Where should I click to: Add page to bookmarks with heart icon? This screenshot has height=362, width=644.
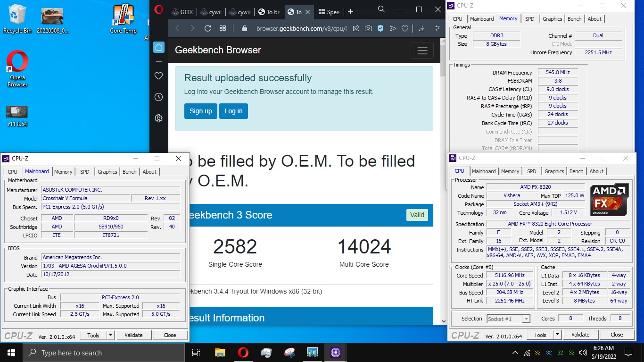point(405,28)
